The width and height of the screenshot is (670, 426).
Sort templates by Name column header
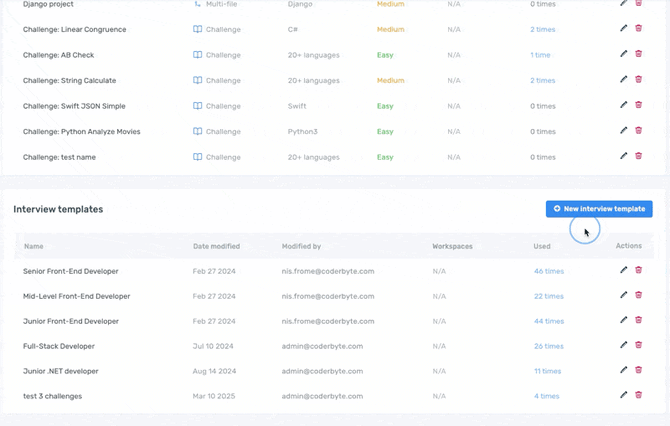pos(34,246)
